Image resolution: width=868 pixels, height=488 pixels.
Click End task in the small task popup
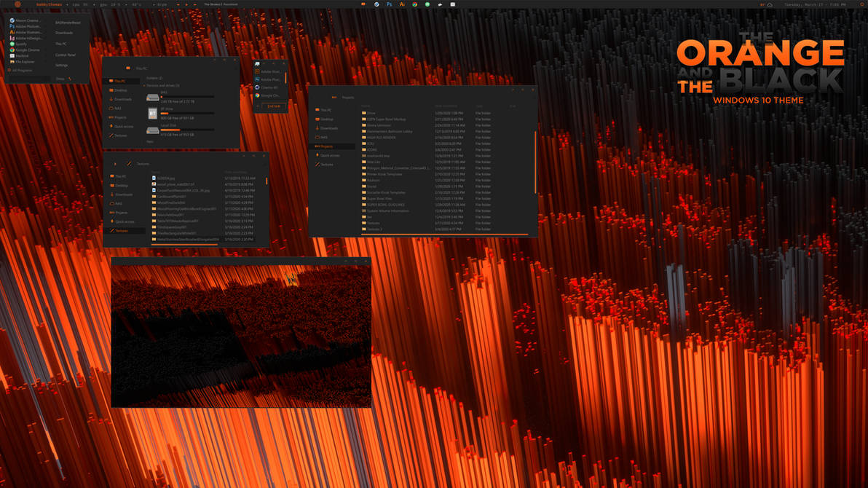point(274,106)
